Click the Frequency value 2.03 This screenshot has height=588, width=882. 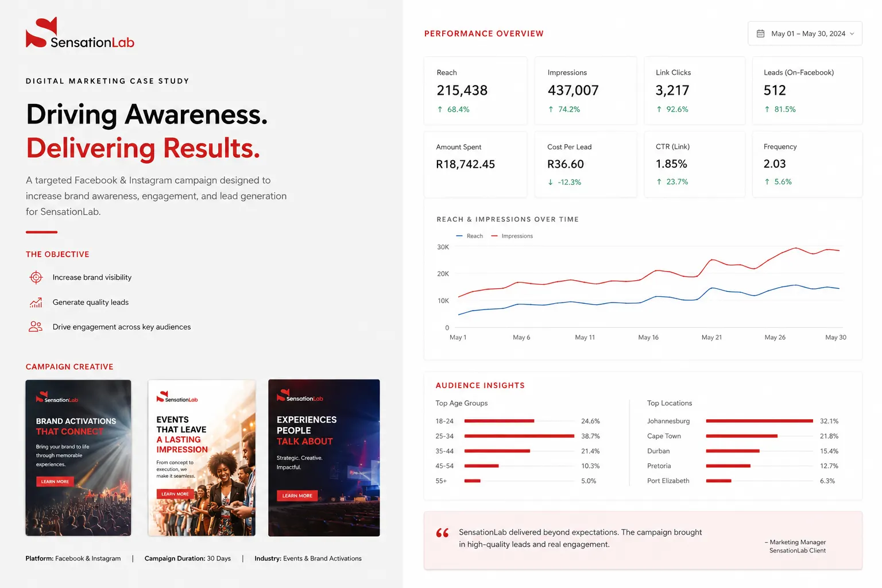tap(775, 164)
